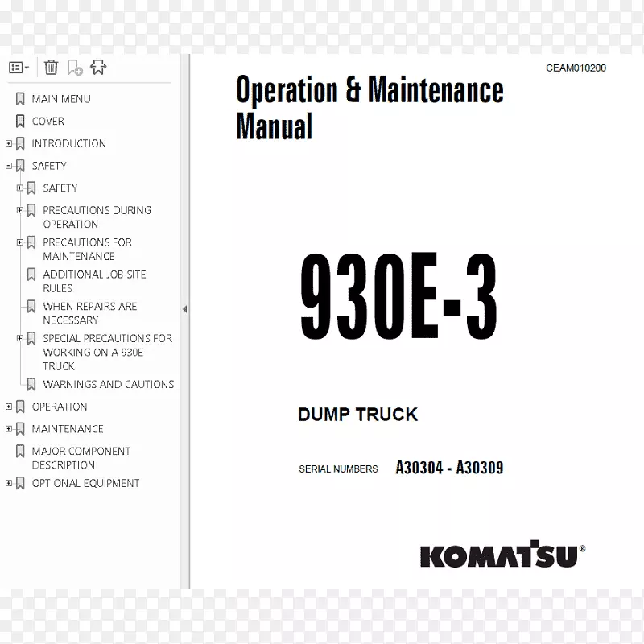Open the bookmark options dropdown menu
This screenshot has width=644, height=644.
[19, 68]
